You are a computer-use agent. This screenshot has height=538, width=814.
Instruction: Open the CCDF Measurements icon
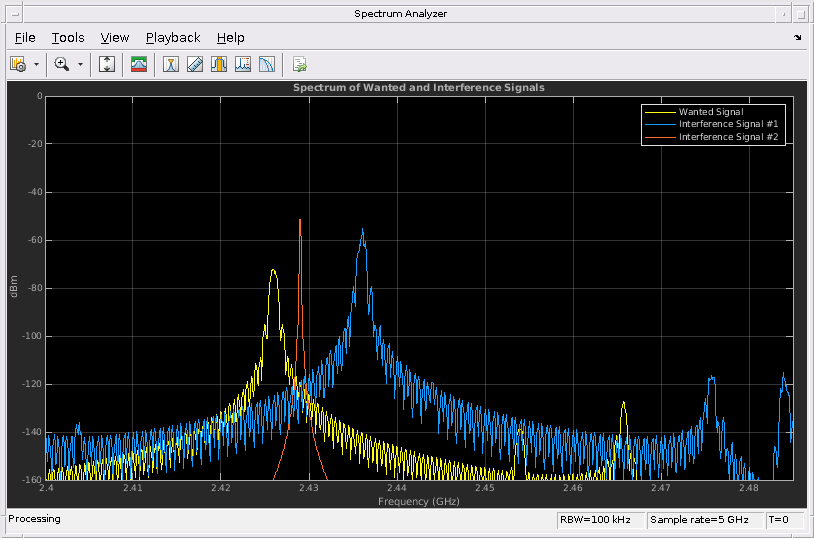click(267, 64)
